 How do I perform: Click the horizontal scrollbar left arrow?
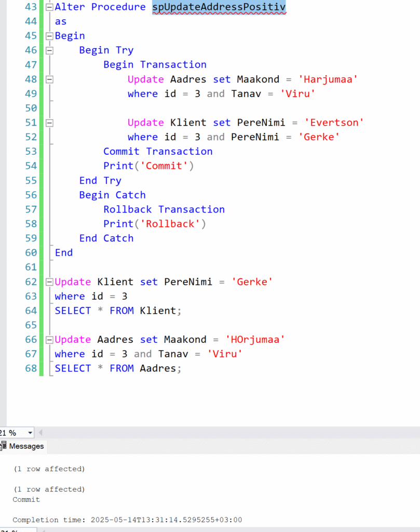(x=40, y=433)
